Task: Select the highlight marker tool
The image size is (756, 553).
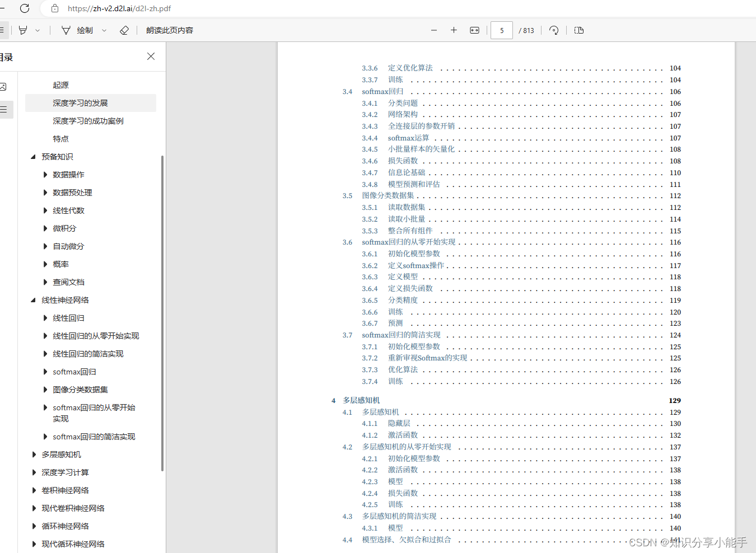Action: coord(23,30)
